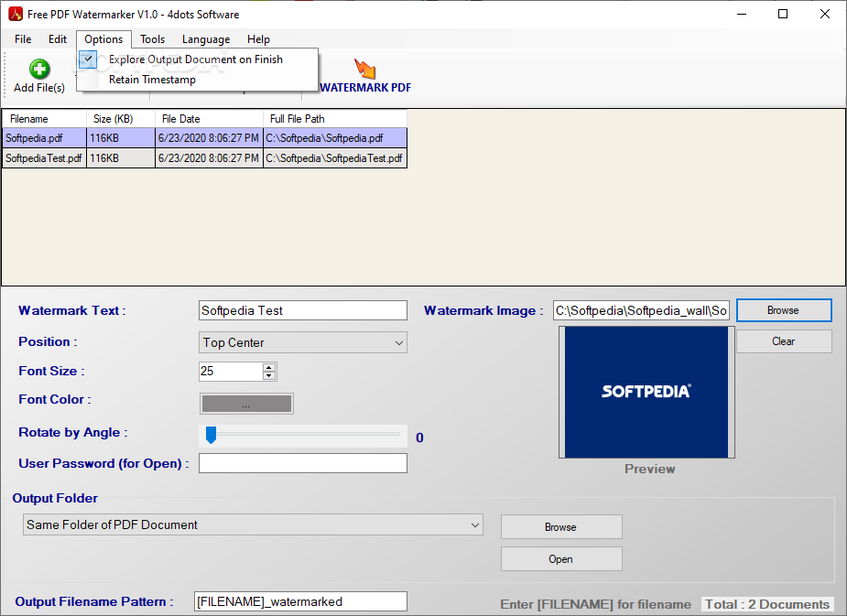The height and width of the screenshot is (616, 847).
Task: Click the Rotate by Angle slider handle
Action: (212, 435)
